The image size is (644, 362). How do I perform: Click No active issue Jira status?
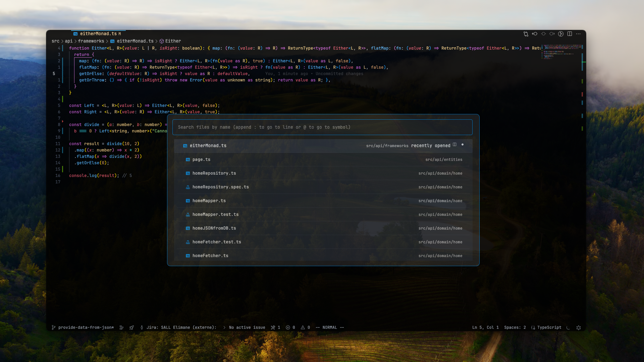pyautogui.click(x=247, y=327)
